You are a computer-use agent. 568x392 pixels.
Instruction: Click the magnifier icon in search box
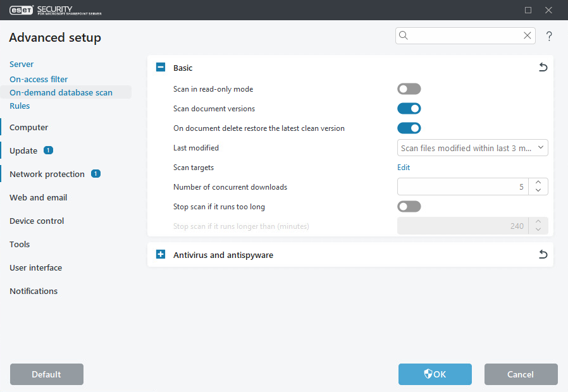(404, 35)
